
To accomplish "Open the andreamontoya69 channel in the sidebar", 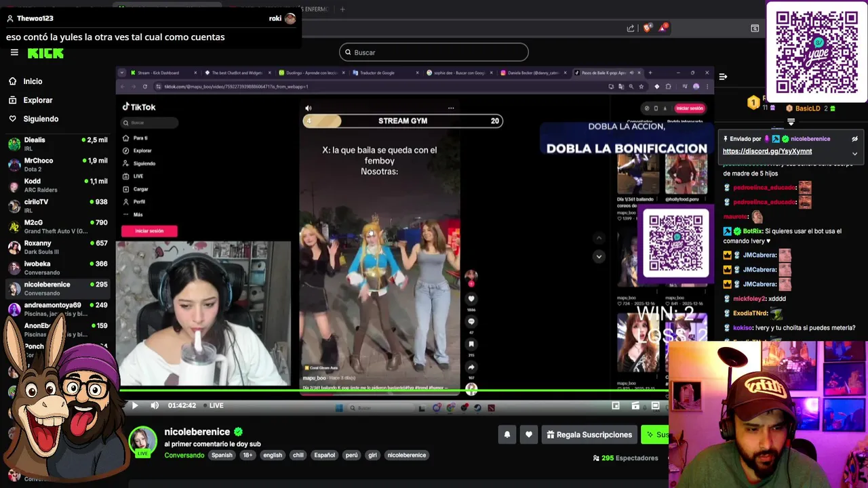I will tap(58, 309).
